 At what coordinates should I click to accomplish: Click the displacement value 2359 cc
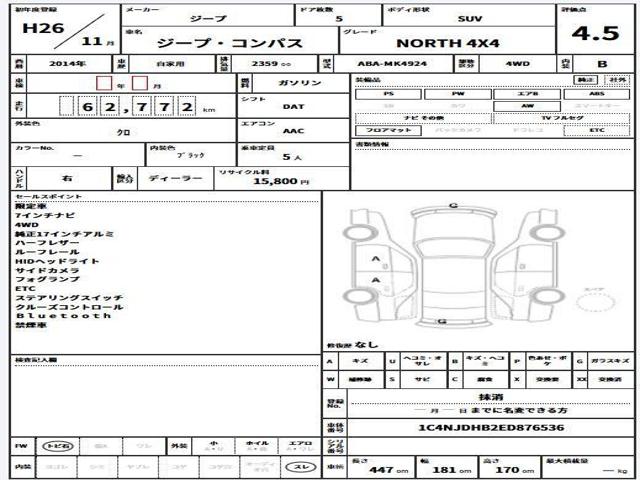(x=271, y=64)
